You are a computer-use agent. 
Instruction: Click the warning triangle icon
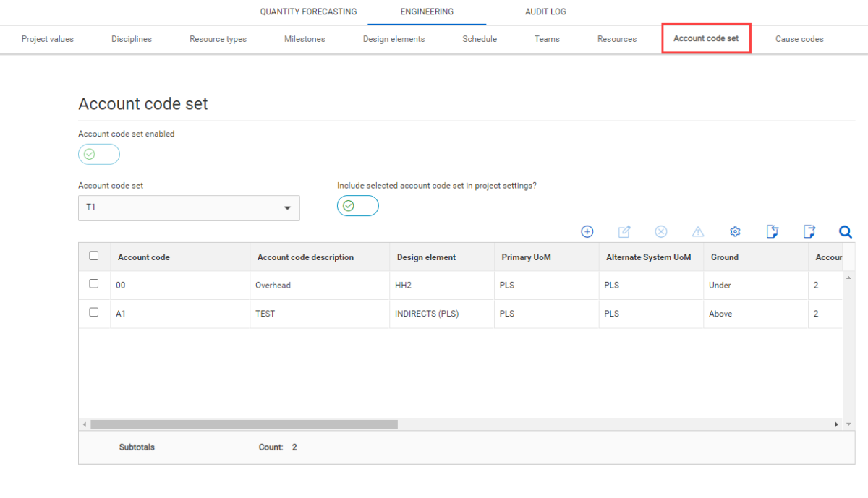click(x=698, y=232)
